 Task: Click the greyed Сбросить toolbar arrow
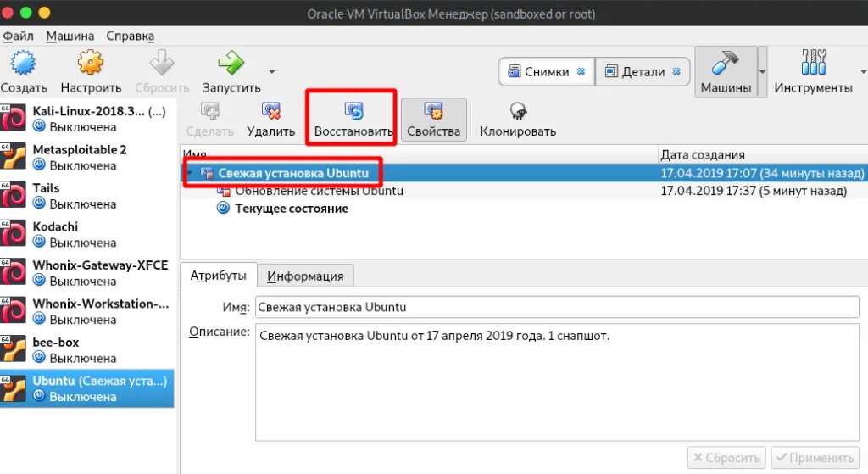pos(162,63)
